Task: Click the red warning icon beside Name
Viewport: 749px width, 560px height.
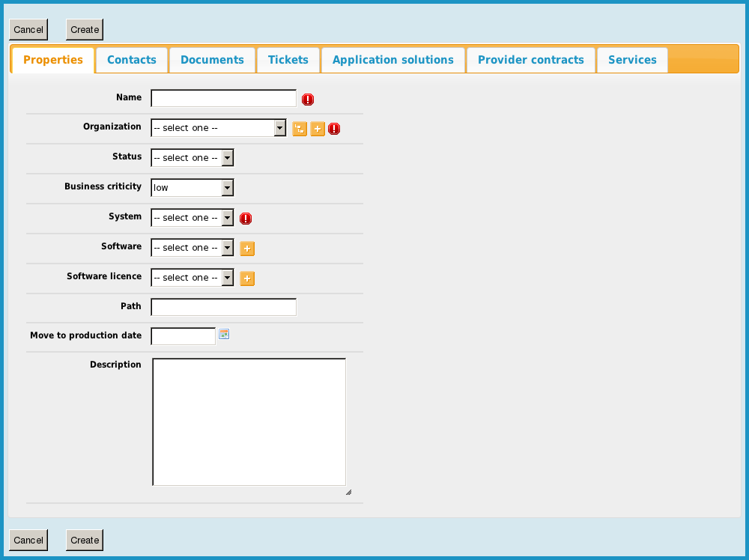Action: 308,100
